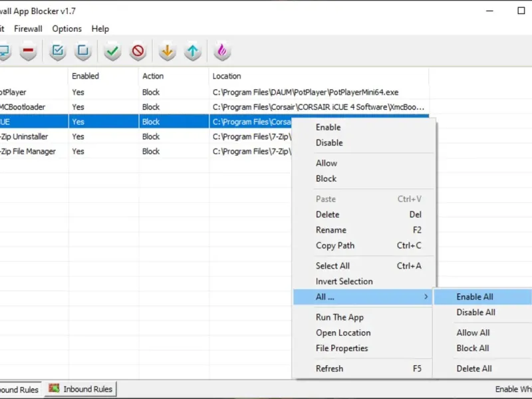Select Copy Path in the context menu
The image size is (532, 399).
[x=335, y=245]
